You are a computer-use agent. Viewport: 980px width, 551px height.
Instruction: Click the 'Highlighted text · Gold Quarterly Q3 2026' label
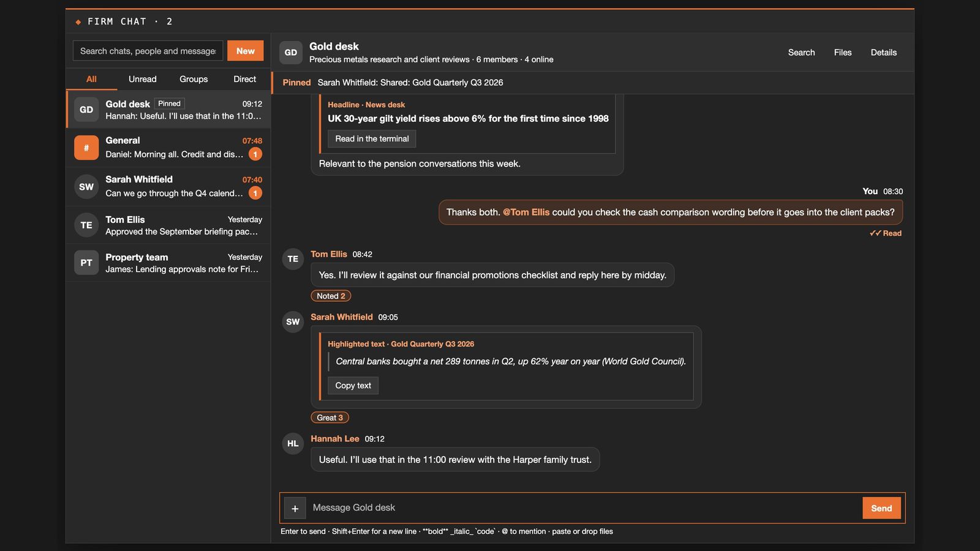[x=401, y=344]
